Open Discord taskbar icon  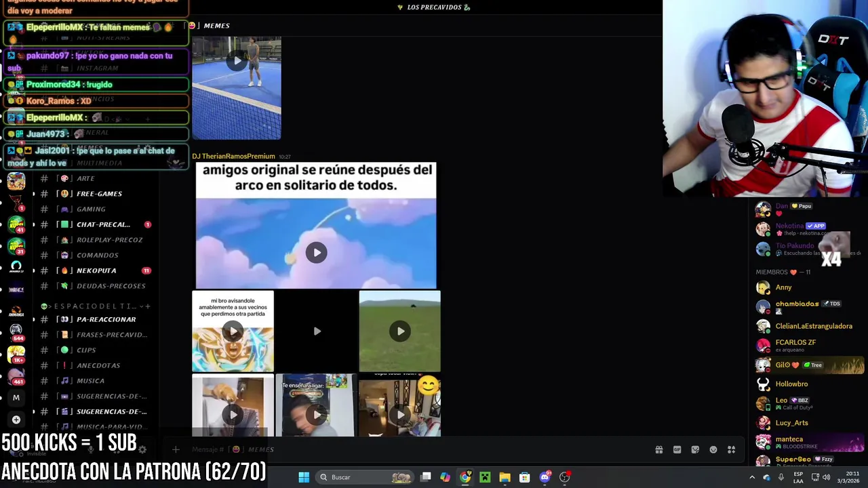click(x=545, y=477)
